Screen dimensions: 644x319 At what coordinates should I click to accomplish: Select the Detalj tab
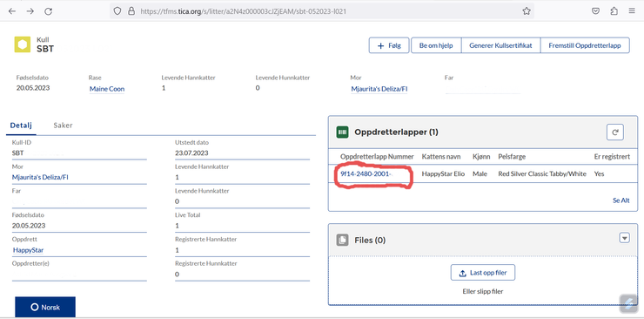coord(21,126)
